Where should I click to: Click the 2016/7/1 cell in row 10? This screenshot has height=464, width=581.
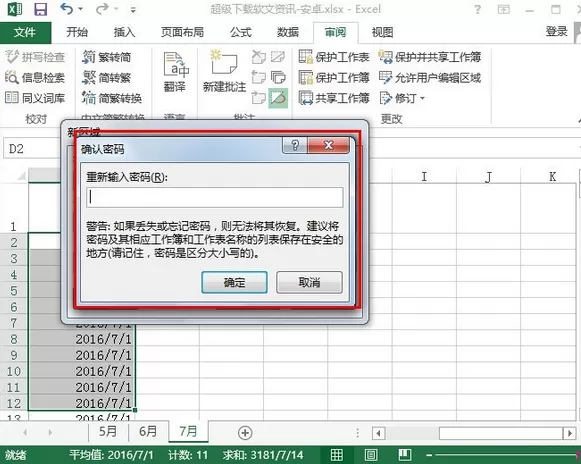(82, 371)
